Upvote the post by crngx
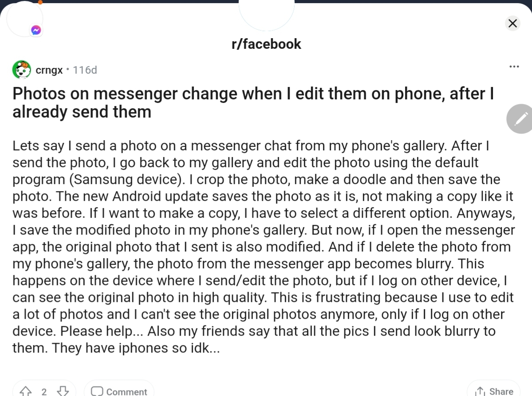Viewport: 532px width, 396px height. [26, 391]
